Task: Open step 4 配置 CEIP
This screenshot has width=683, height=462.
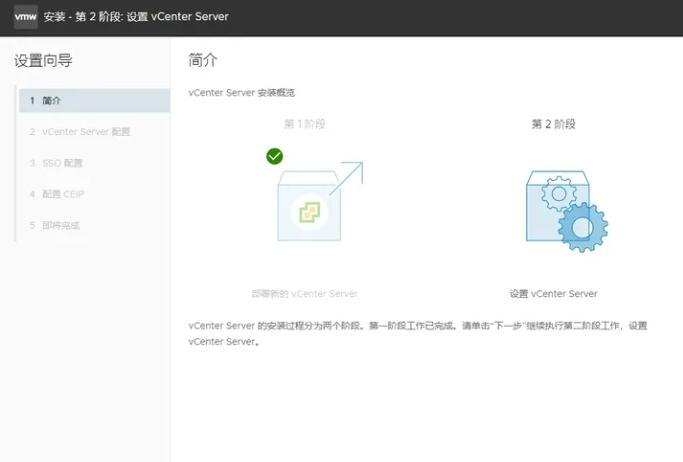Action: click(57, 194)
